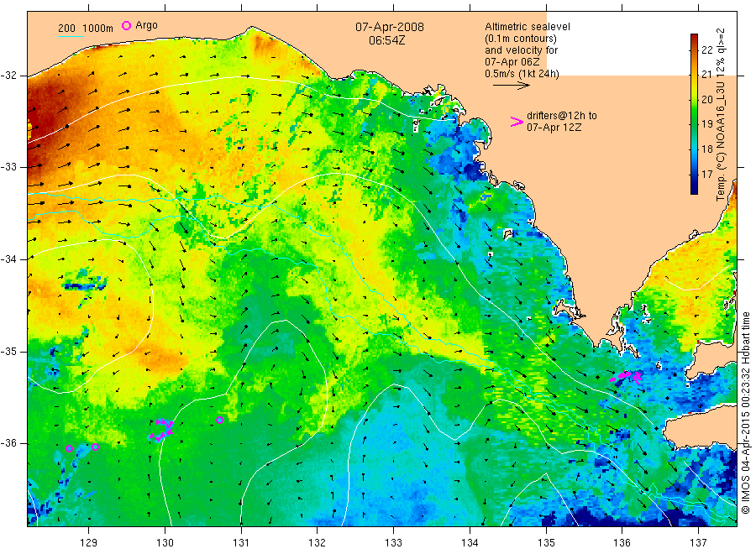Click the longitude axis label 133
This screenshot has width=756, height=554.
click(x=393, y=542)
